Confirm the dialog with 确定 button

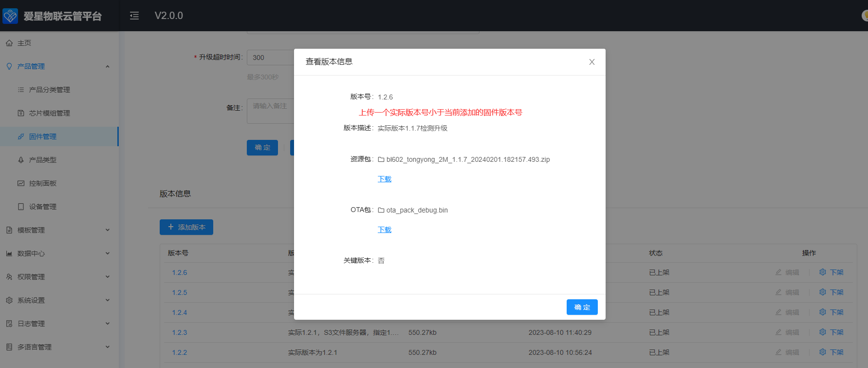[582, 307]
